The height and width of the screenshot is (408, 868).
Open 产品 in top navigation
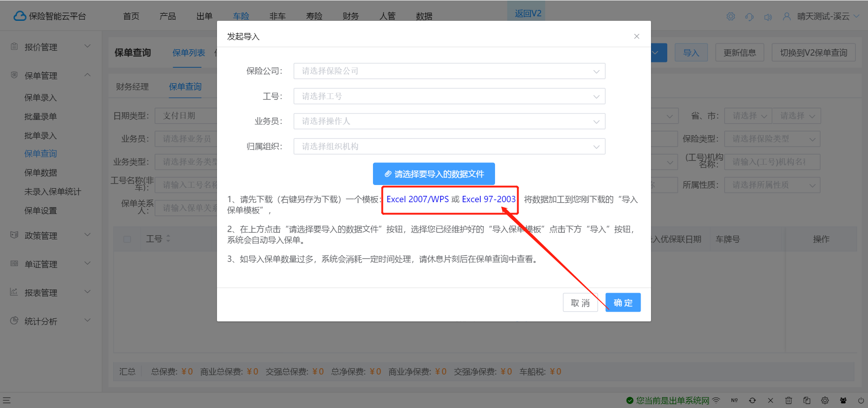(168, 16)
